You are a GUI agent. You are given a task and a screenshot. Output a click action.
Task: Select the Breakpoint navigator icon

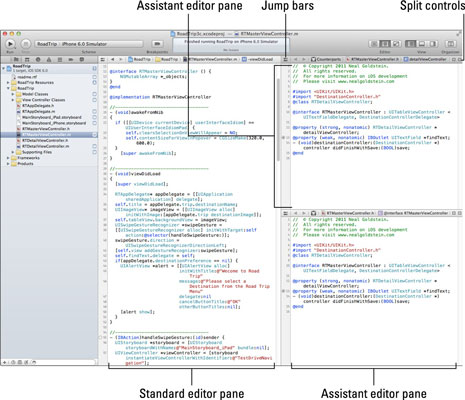tap(71, 59)
